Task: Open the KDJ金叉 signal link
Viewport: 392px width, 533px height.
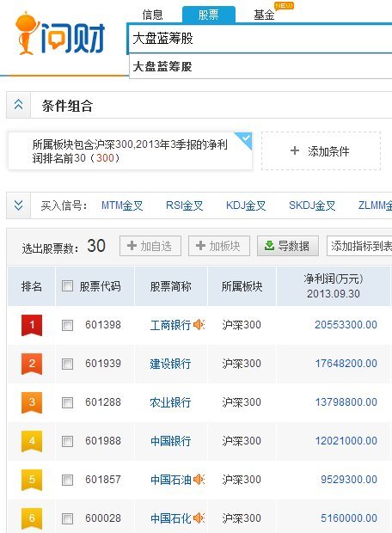Action: coord(246,205)
